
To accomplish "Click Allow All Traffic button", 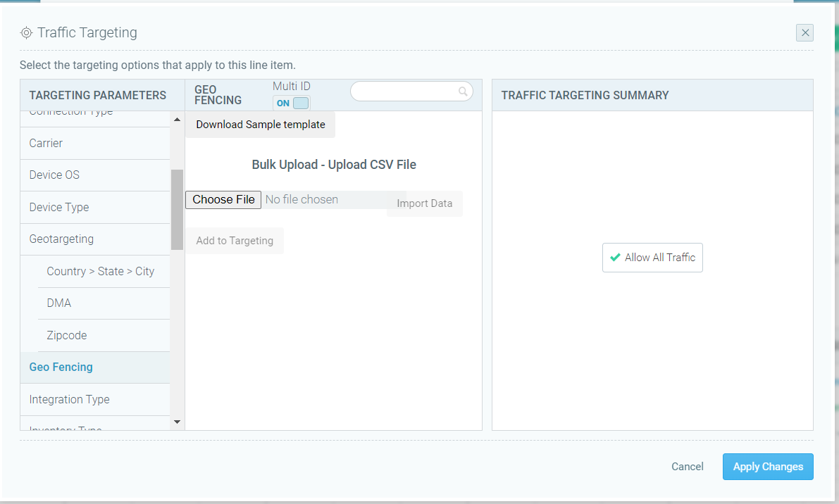I will [x=652, y=258].
